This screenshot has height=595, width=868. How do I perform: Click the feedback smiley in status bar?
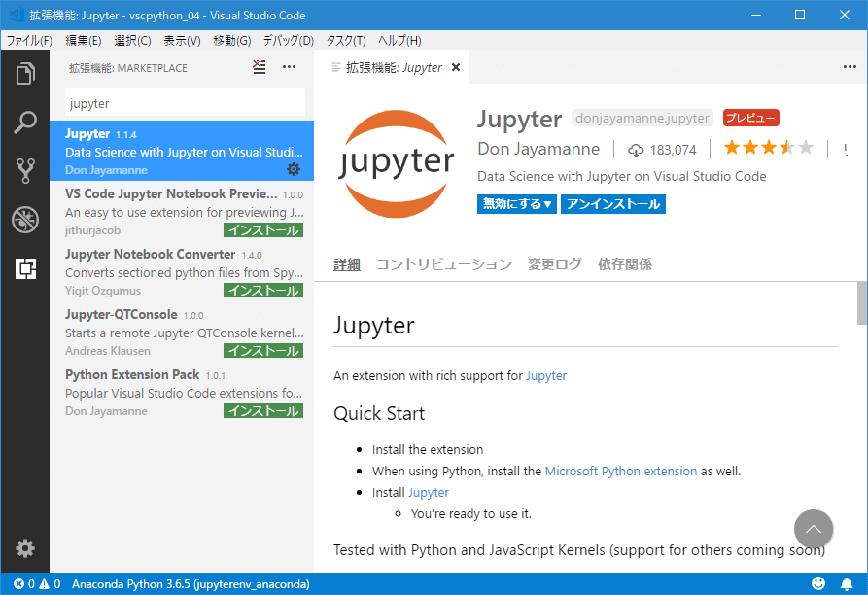pyautogui.click(x=818, y=584)
